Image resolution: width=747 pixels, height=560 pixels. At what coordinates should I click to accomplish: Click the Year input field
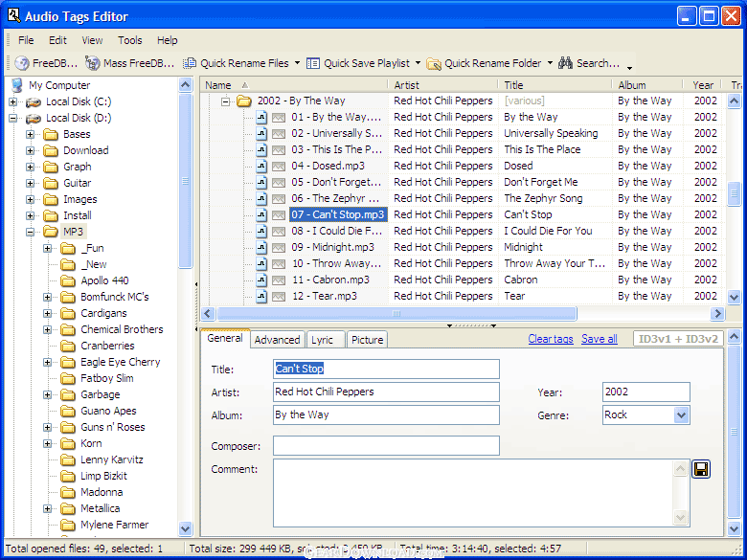[646, 392]
